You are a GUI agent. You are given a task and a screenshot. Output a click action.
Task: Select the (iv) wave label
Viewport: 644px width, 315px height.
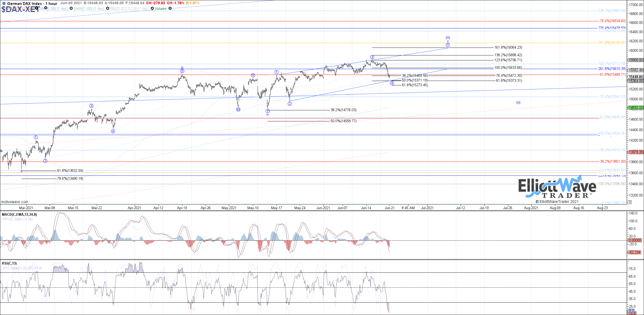point(518,102)
